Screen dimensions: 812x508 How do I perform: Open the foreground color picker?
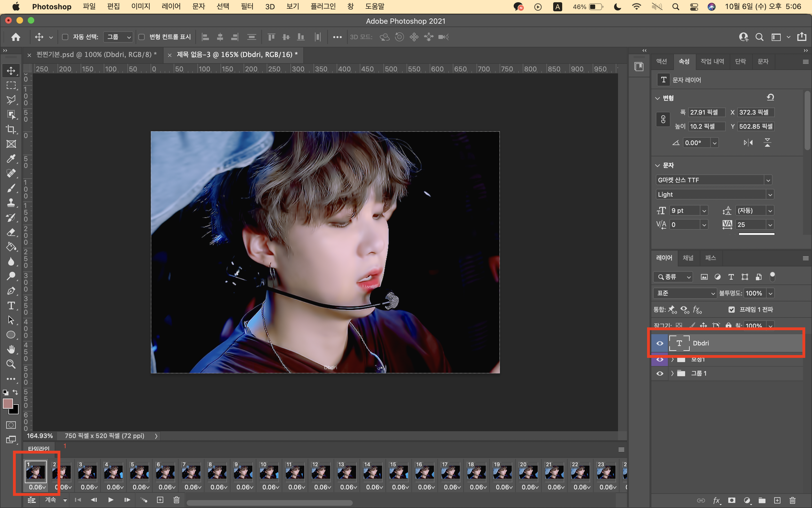pos(7,403)
